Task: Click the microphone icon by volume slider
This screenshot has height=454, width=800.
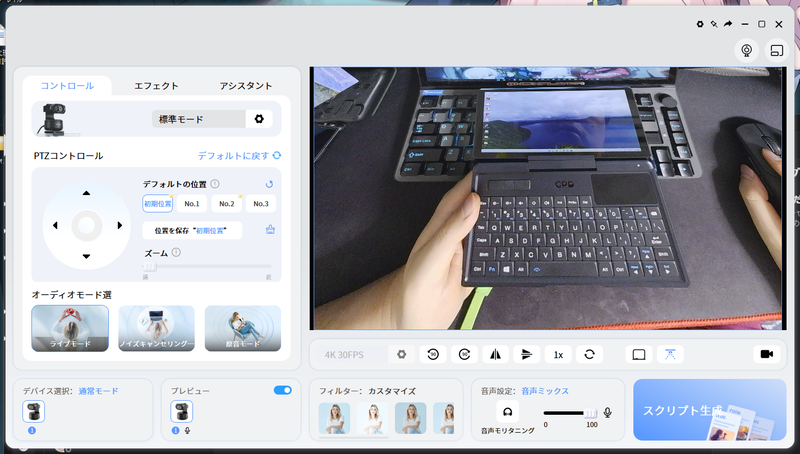Action: point(607,412)
